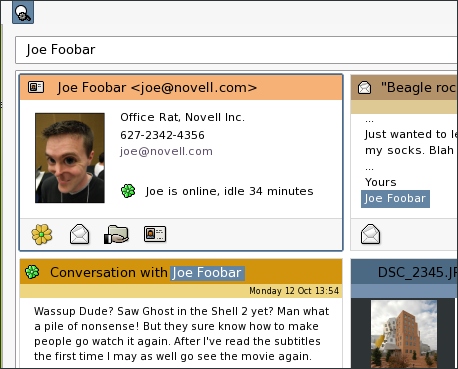The width and height of the screenshot is (458, 369).
Task: Open the DSC_2345 image result title
Action: point(418,273)
